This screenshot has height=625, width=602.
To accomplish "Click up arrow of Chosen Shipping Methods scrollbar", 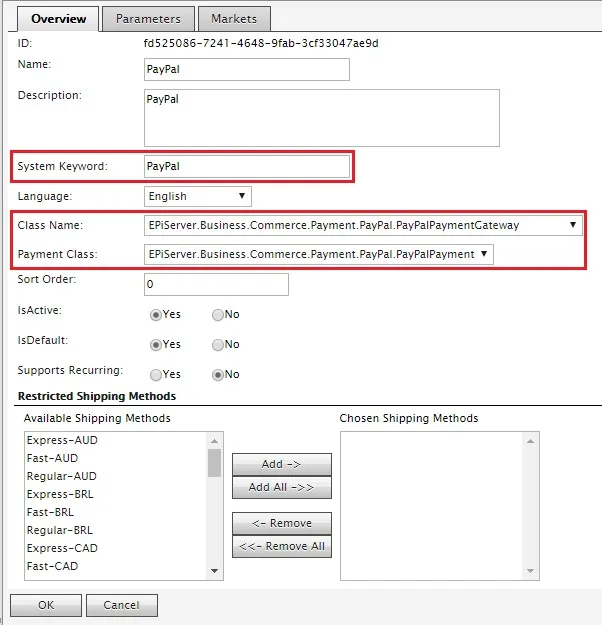I will pyautogui.click(x=530, y=441).
